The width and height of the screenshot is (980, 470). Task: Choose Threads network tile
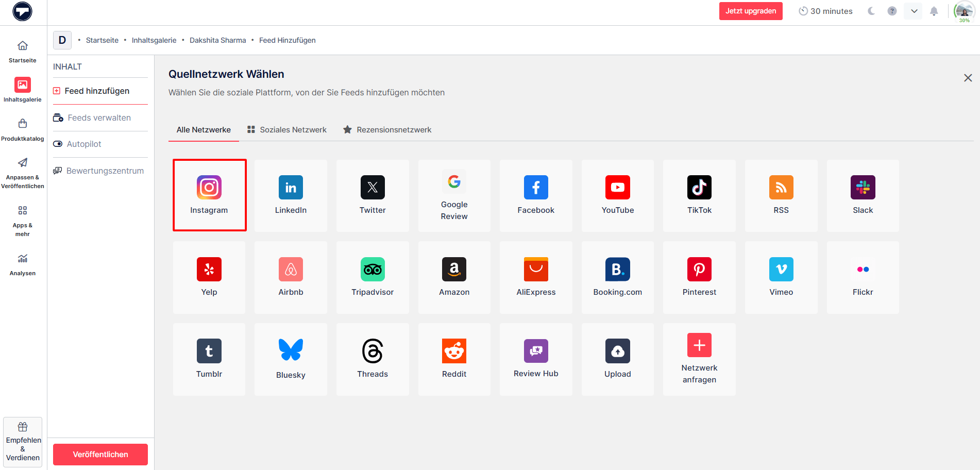(x=373, y=359)
